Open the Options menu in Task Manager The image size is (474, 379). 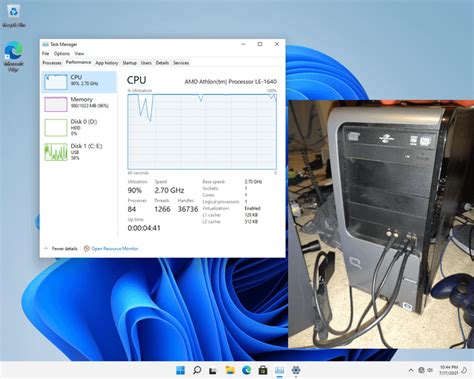tap(62, 53)
